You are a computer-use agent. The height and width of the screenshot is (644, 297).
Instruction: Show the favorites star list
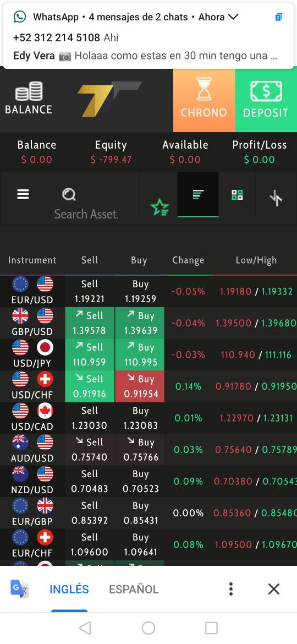point(159,208)
